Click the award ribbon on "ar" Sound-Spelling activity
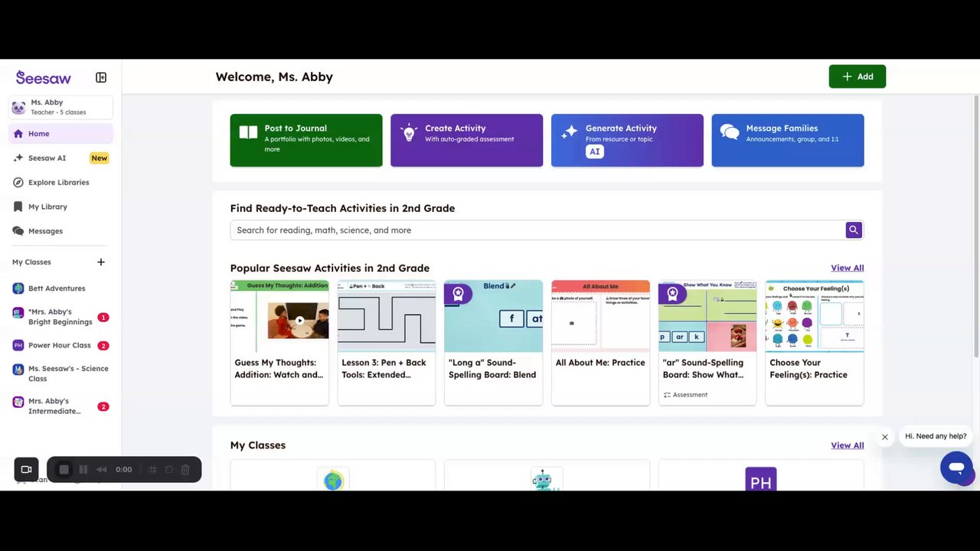The image size is (980, 551). click(x=672, y=294)
